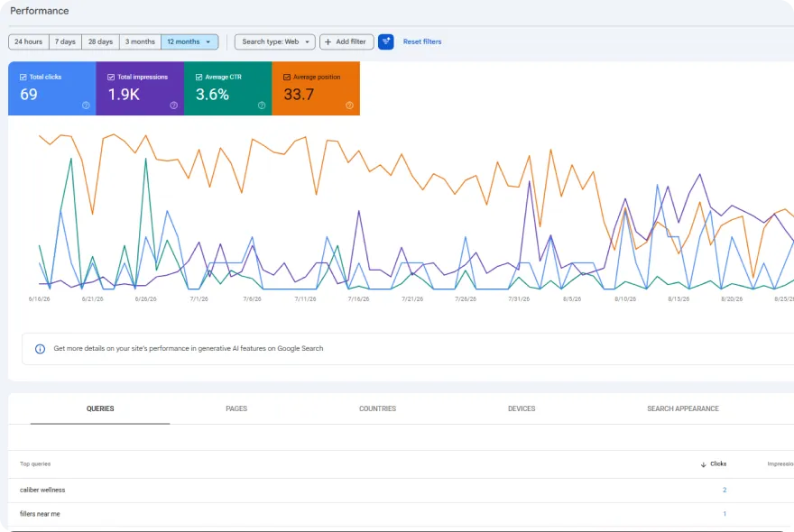This screenshot has width=794, height=532.
Task: Select the 24 hours date range
Action: pyautogui.click(x=28, y=42)
